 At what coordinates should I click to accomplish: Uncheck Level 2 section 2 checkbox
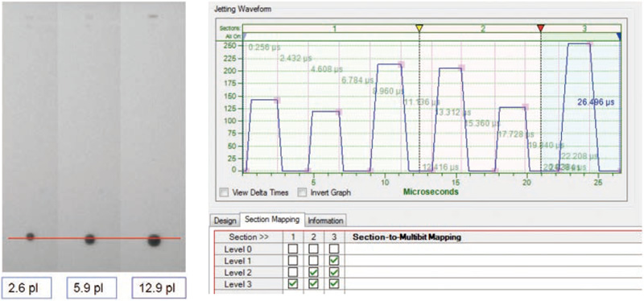[313, 272]
